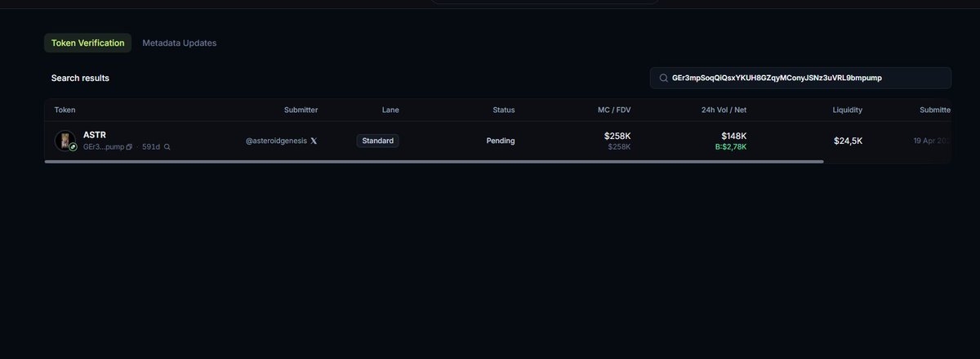Screen dimensions: 980x359
Task: Open the X icon beside @asteroidgenesis
Action: tap(314, 141)
